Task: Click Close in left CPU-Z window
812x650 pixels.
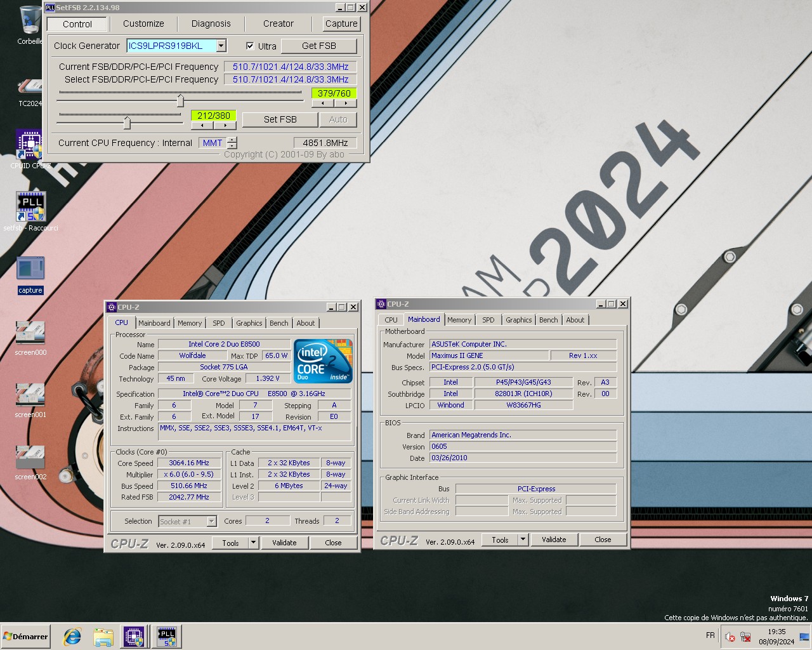Action: click(333, 543)
